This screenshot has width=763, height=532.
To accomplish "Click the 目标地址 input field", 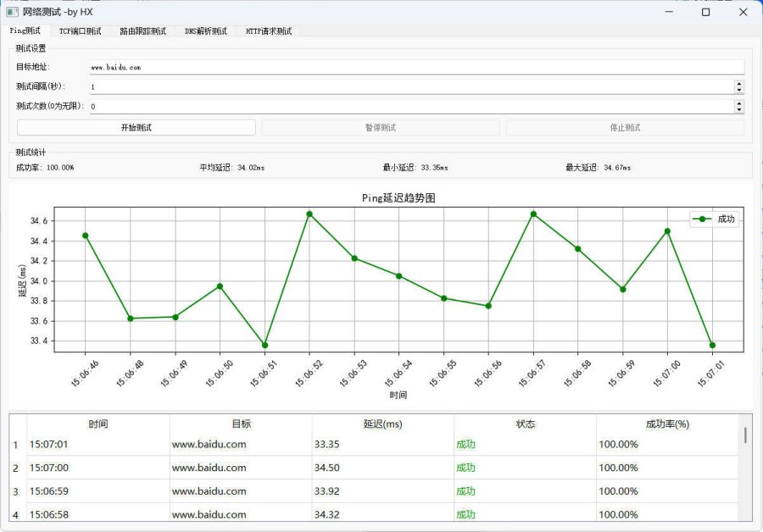I will click(x=415, y=67).
